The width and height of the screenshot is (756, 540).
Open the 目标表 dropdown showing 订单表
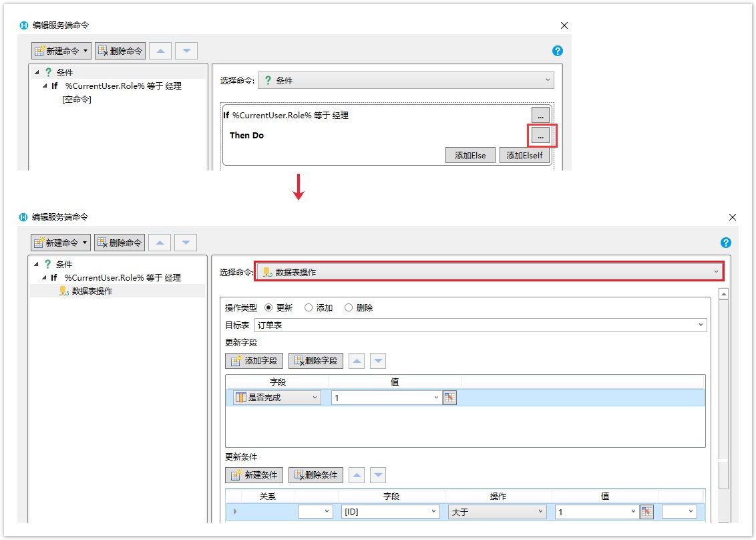coord(480,325)
